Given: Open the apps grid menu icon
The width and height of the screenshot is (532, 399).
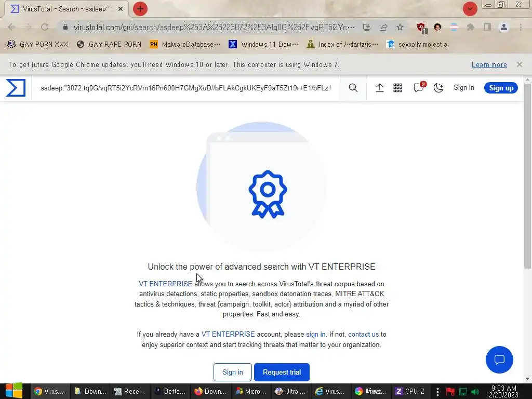Looking at the screenshot, I should tap(397, 88).
